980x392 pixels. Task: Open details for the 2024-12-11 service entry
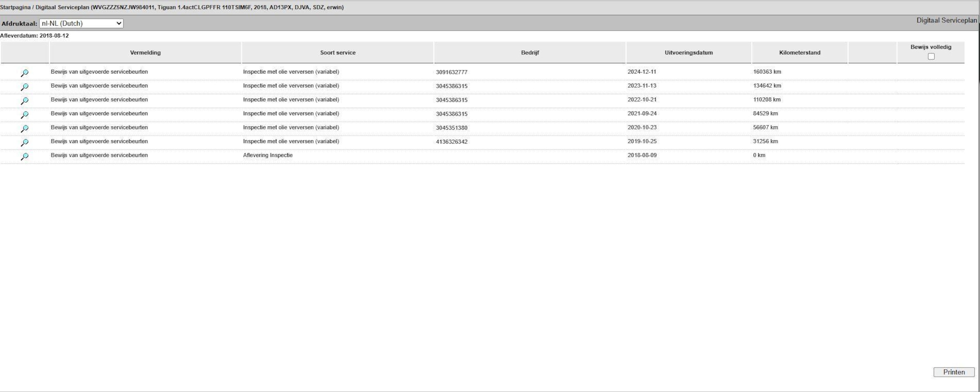click(25, 73)
